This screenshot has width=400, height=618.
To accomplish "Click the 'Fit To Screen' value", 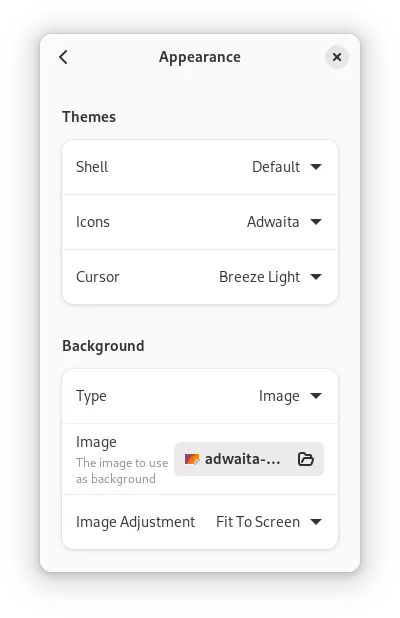I will pos(258,522).
